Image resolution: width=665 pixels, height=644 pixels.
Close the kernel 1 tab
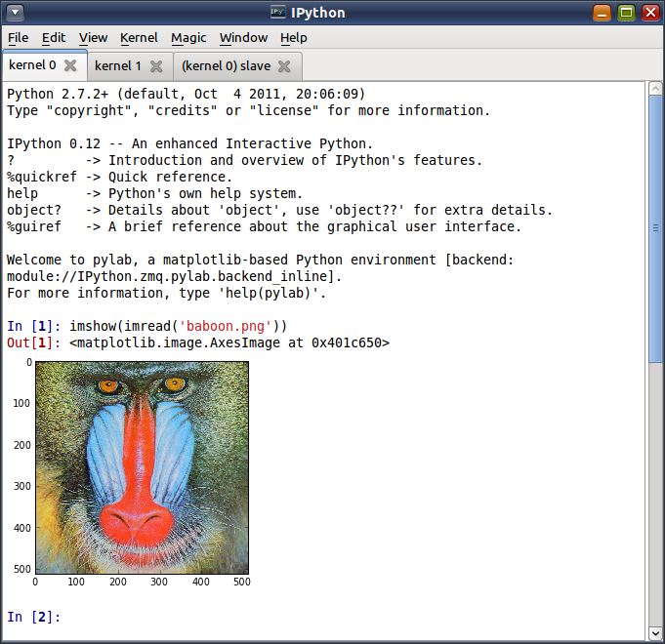click(x=156, y=66)
